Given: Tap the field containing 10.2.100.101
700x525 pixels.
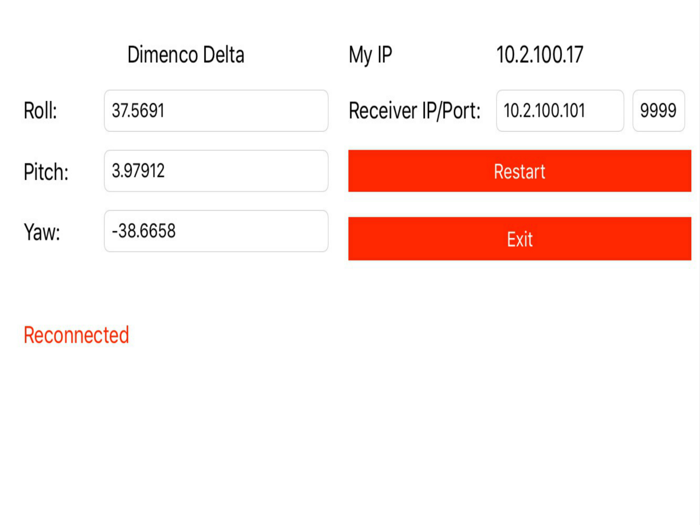Looking at the screenshot, I should pos(560,111).
